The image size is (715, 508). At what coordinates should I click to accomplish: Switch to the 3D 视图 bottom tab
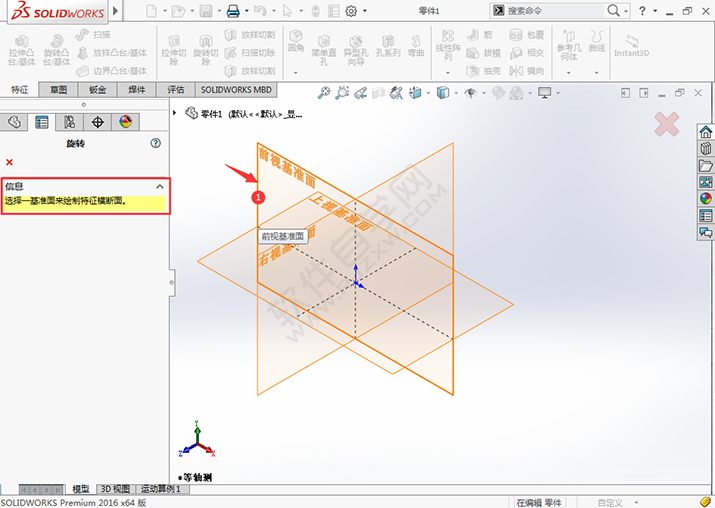pyautogui.click(x=115, y=489)
